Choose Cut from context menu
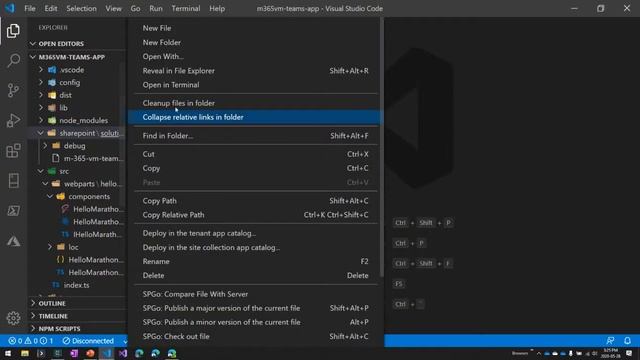 pyautogui.click(x=256, y=154)
